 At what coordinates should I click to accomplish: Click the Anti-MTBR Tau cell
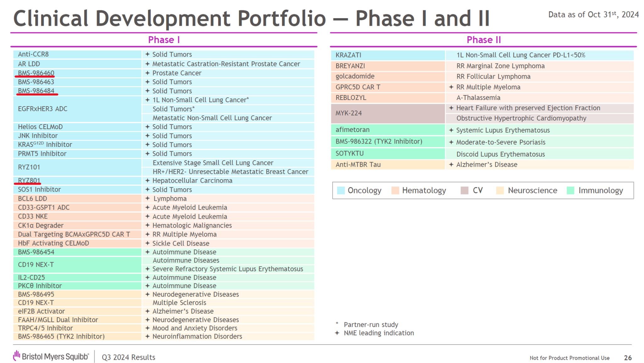point(388,165)
